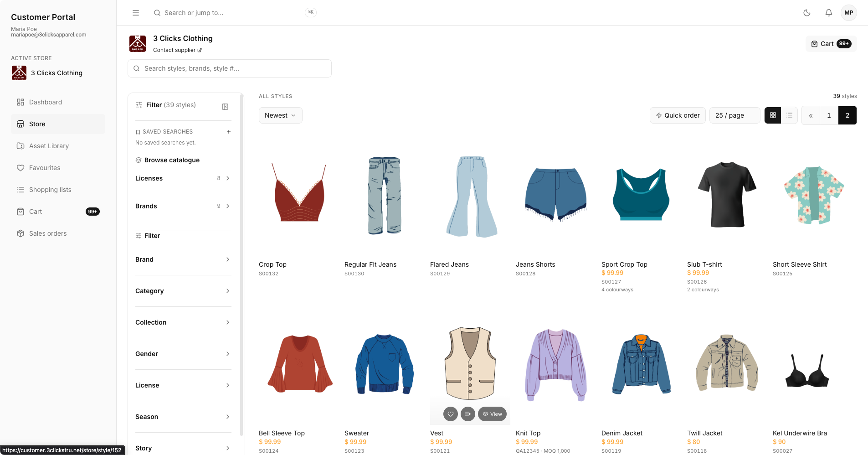Go to page 1
868x455 pixels.
coord(829,115)
